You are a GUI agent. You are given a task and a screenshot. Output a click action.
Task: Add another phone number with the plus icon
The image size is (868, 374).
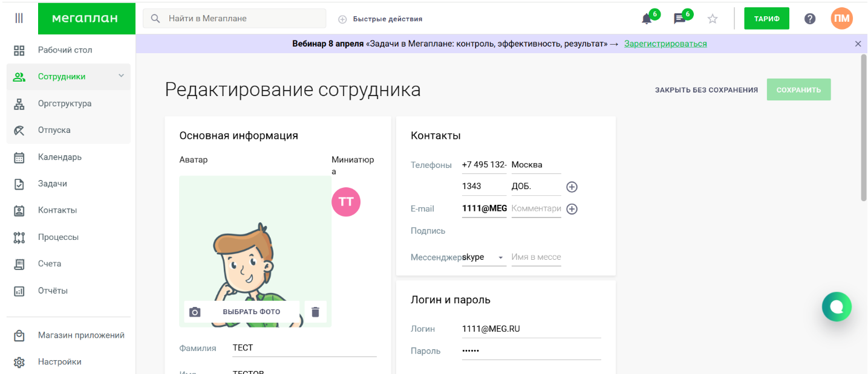pyautogui.click(x=571, y=187)
